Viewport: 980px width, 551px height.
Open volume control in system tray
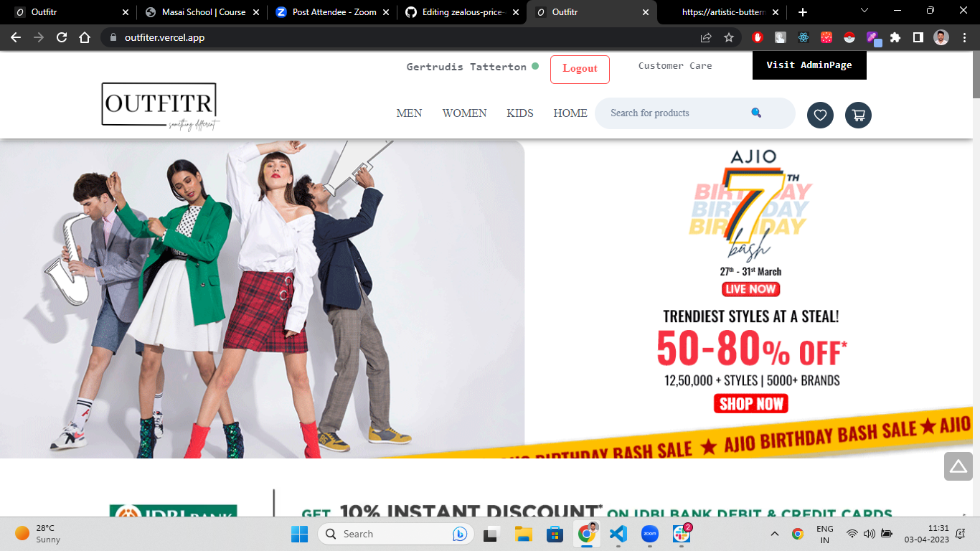pyautogui.click(x=870, y=534)
